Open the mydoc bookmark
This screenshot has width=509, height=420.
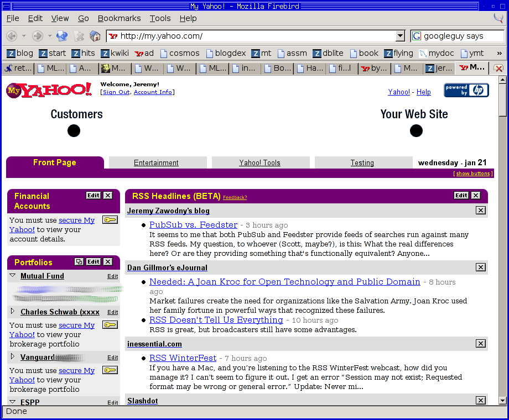[x=437, y=53]
